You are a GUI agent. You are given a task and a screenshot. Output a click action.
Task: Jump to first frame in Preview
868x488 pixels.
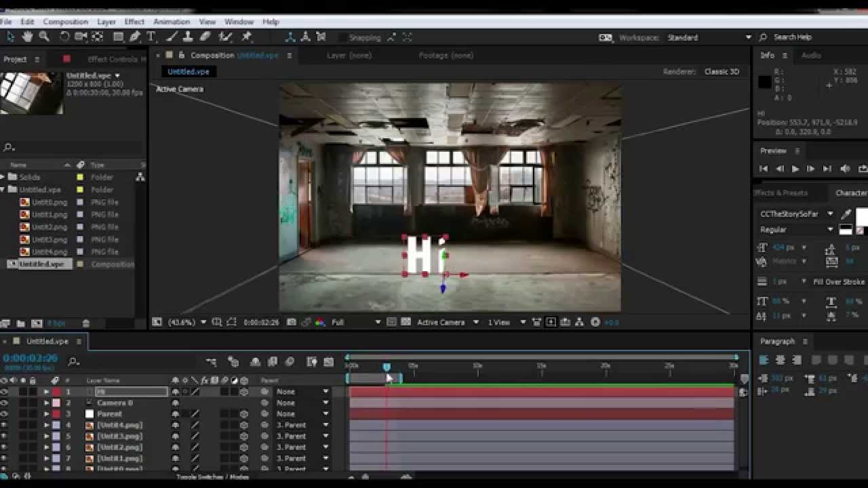pos(764,169)
